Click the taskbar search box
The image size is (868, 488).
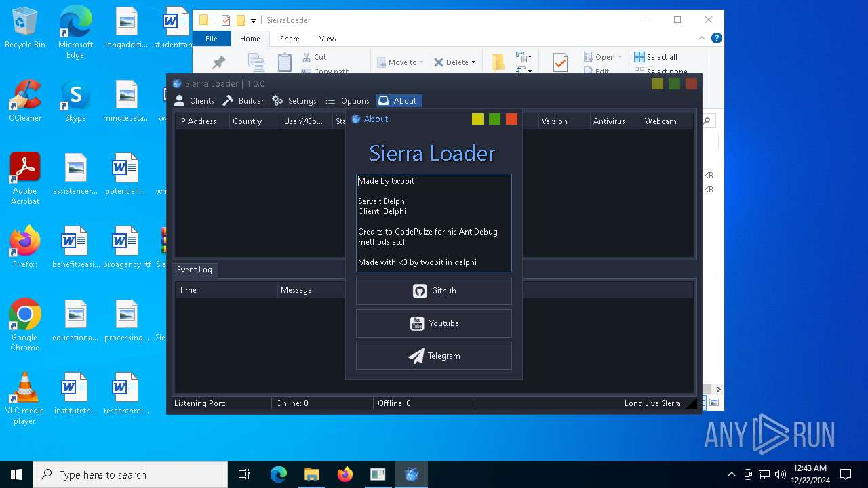[130, 474]
